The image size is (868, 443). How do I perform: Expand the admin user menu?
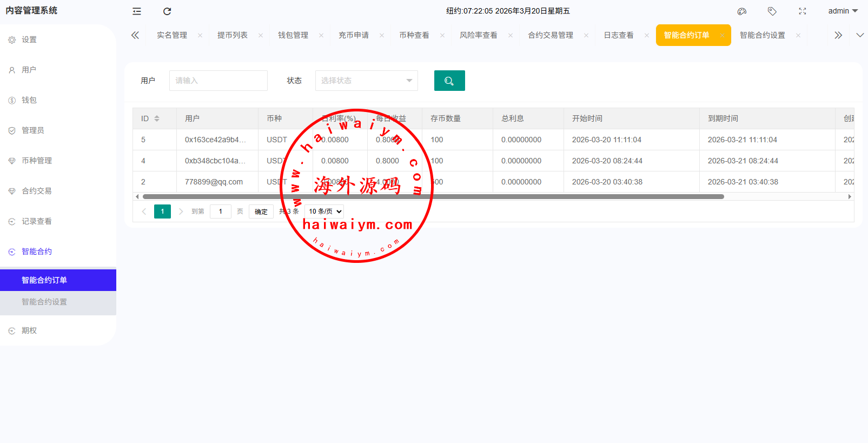[x=843, y=11]
